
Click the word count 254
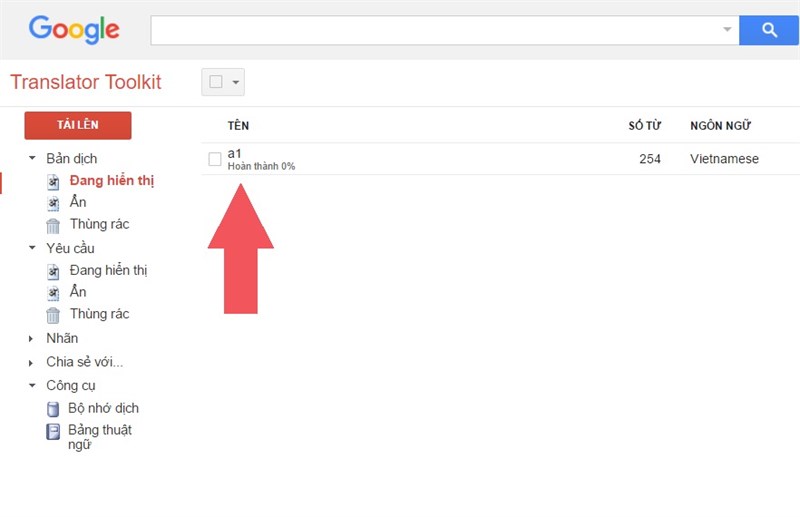pyautogui.click(x=650, y=159)
